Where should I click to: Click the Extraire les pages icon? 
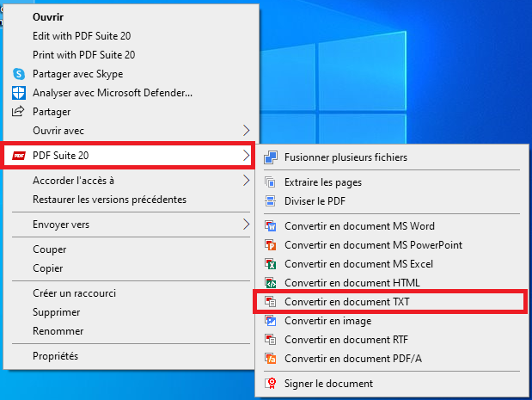coord(271,182)
